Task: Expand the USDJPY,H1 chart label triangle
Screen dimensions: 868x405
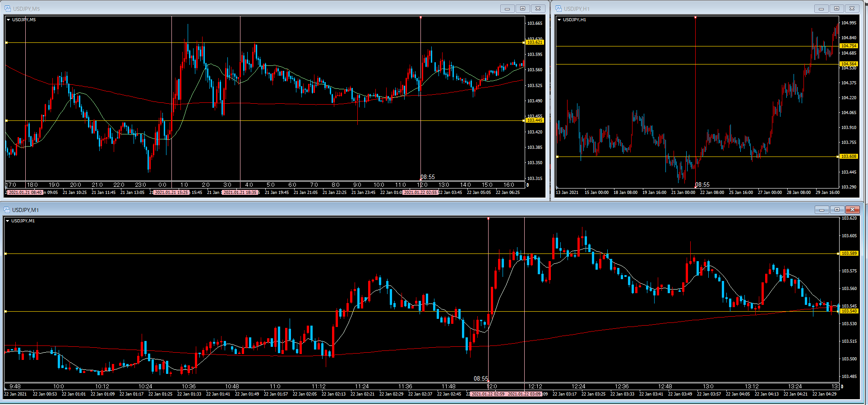Action: click(559, 20)
